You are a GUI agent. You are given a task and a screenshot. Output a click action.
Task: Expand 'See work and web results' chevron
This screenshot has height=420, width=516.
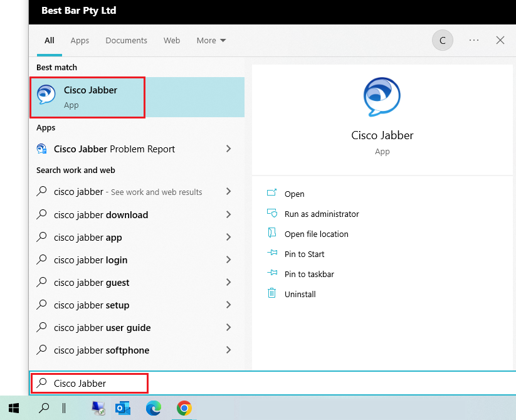click(228, 191)
